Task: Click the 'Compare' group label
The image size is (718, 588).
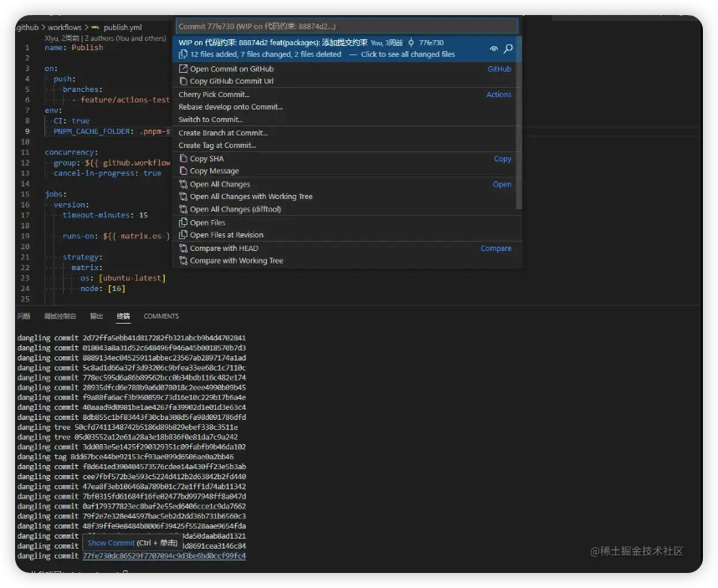Action: 496,248
